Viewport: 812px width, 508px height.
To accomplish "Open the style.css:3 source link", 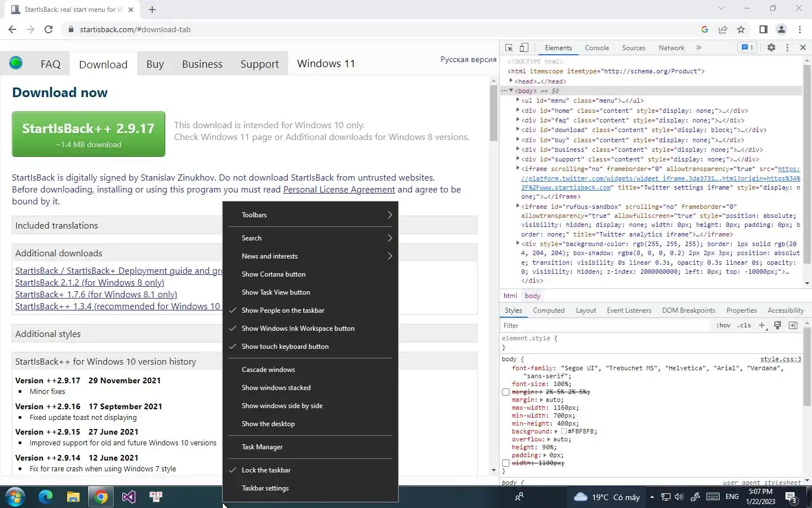I will [x=780, y=359].
